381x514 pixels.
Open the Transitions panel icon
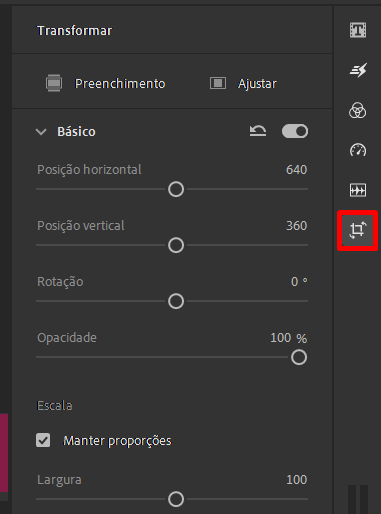click(x=358, y=70)
